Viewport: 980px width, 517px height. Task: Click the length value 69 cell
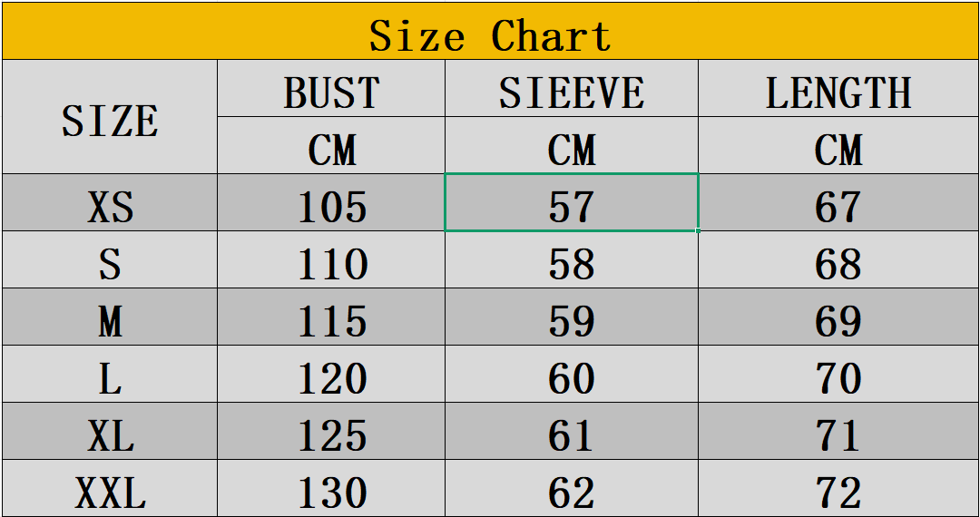[838, 318]
